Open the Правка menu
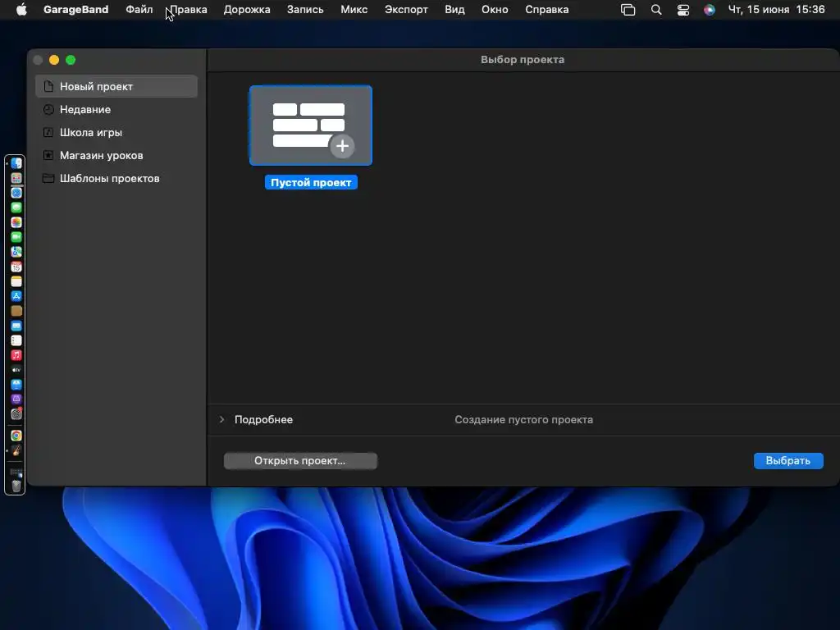 point(189,10)
